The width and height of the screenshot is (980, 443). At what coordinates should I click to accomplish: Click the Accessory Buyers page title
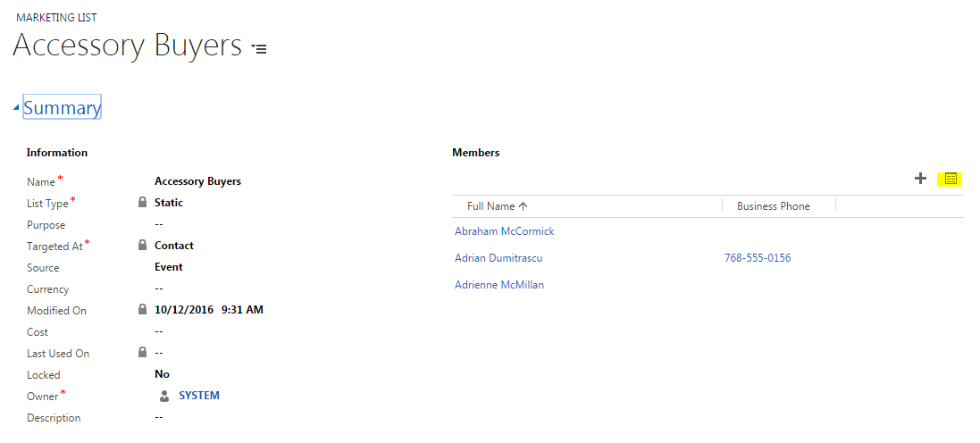(x=127, y=46)
